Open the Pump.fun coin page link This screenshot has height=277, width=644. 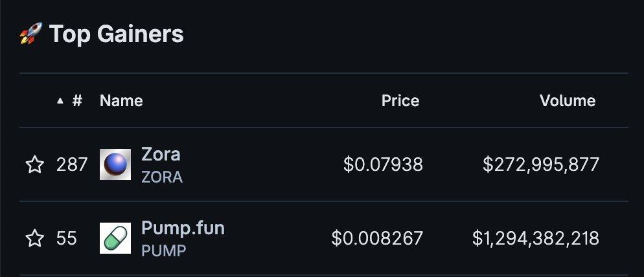point(183,228)
